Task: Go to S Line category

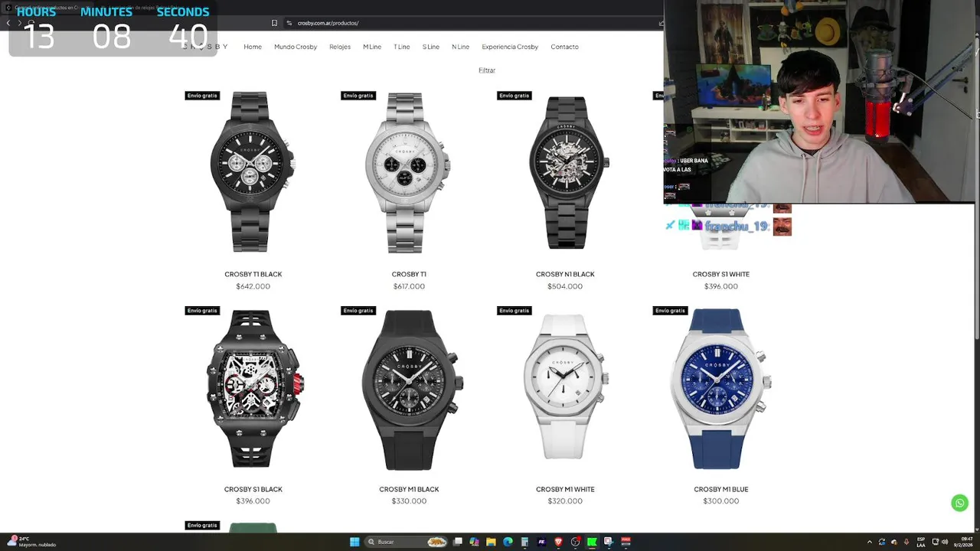Action: tap(431, 47)
